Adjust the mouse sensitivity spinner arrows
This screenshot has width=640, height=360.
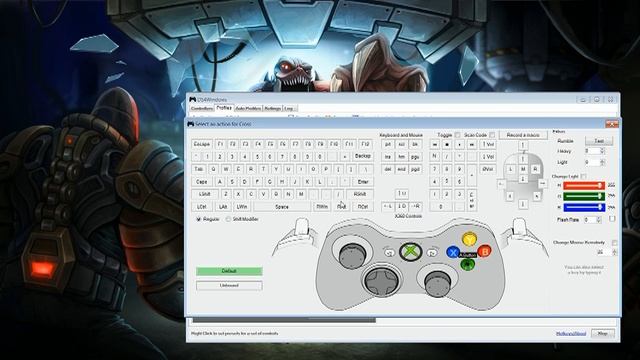coord(614,252)
